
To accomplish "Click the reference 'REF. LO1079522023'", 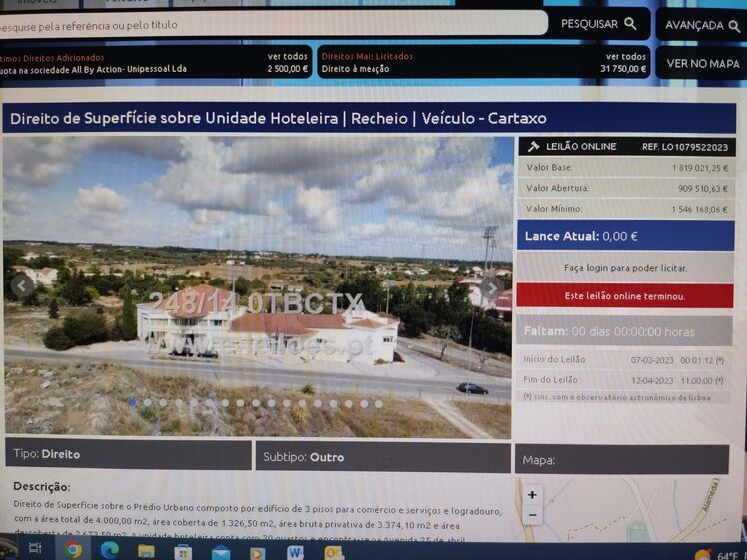I will pos(685,147).
